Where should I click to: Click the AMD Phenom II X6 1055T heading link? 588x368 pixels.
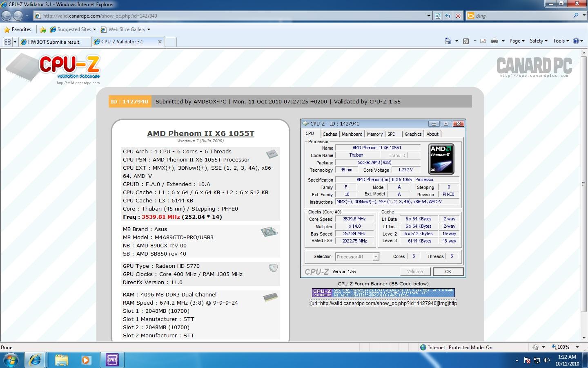(200, 134)
